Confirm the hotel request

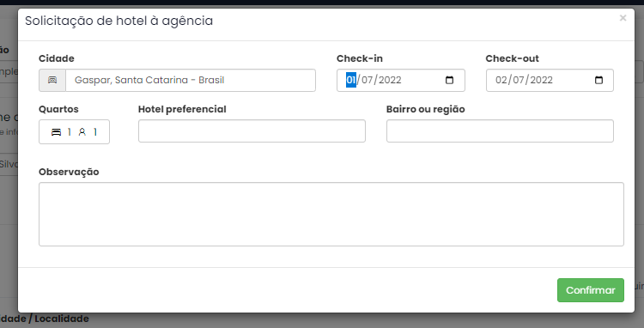tap(591, 290)
